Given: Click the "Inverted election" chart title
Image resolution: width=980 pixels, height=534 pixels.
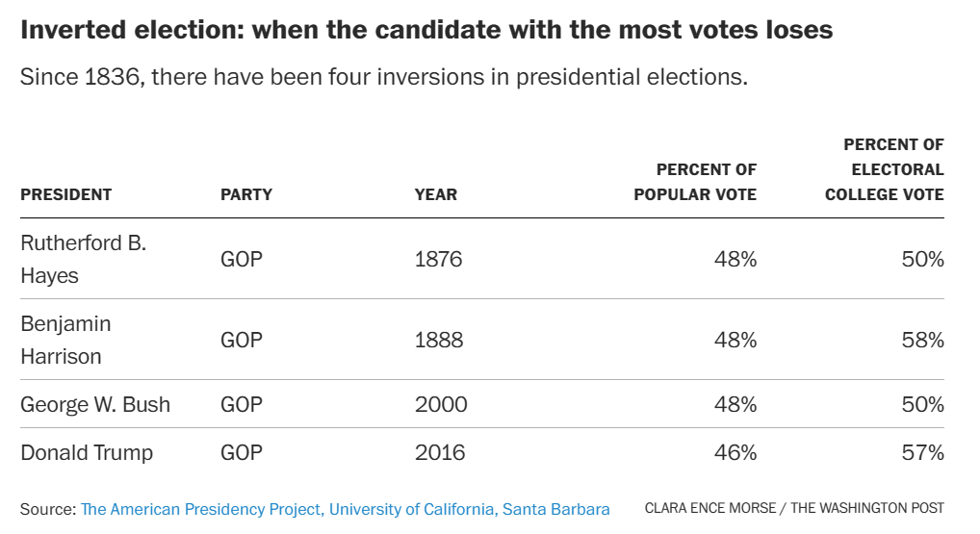Looking at the screenshot, I should click(426, 30).
